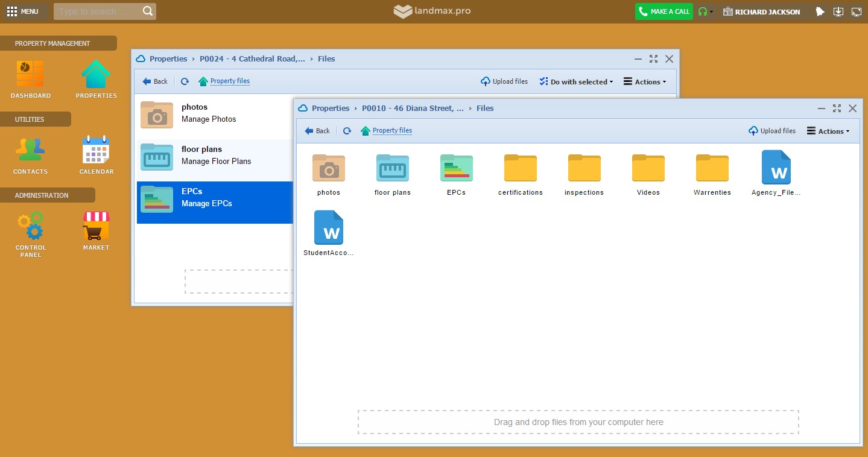Open notifications via the bell icon

820,11
